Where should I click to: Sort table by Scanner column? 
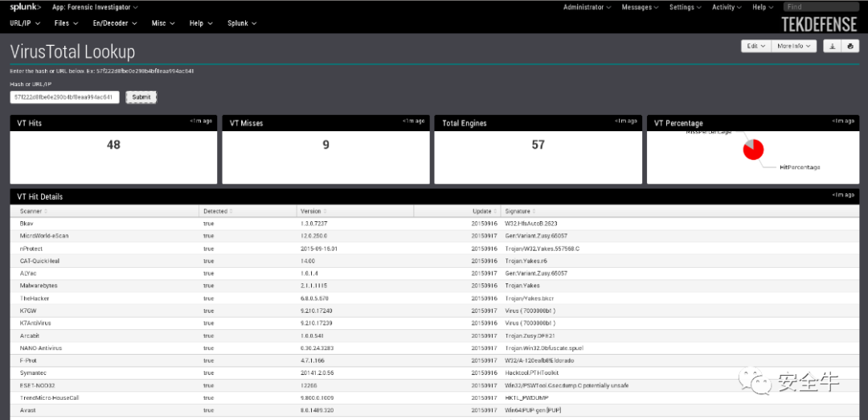(x=34, y=211)
